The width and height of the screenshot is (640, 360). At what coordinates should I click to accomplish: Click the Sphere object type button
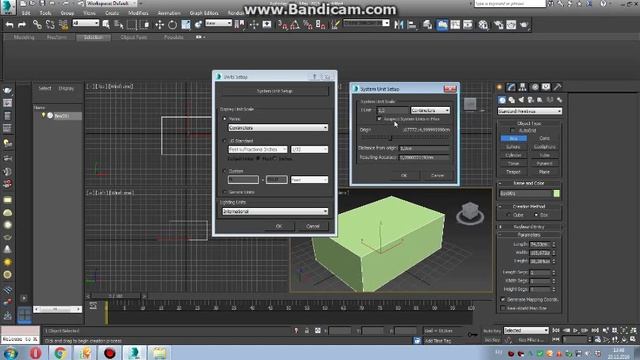coord(513,147)
